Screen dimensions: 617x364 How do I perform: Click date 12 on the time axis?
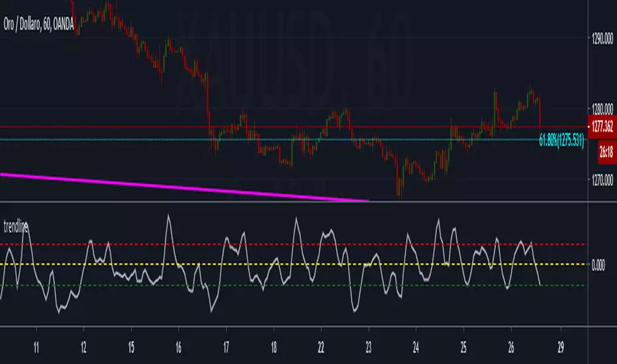click(x=83, y=347)
